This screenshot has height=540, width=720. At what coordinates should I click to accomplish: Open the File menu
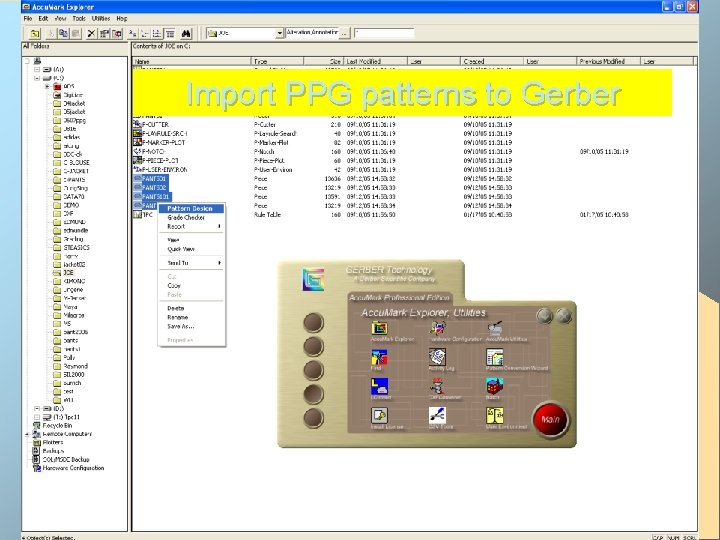(28, 19)
